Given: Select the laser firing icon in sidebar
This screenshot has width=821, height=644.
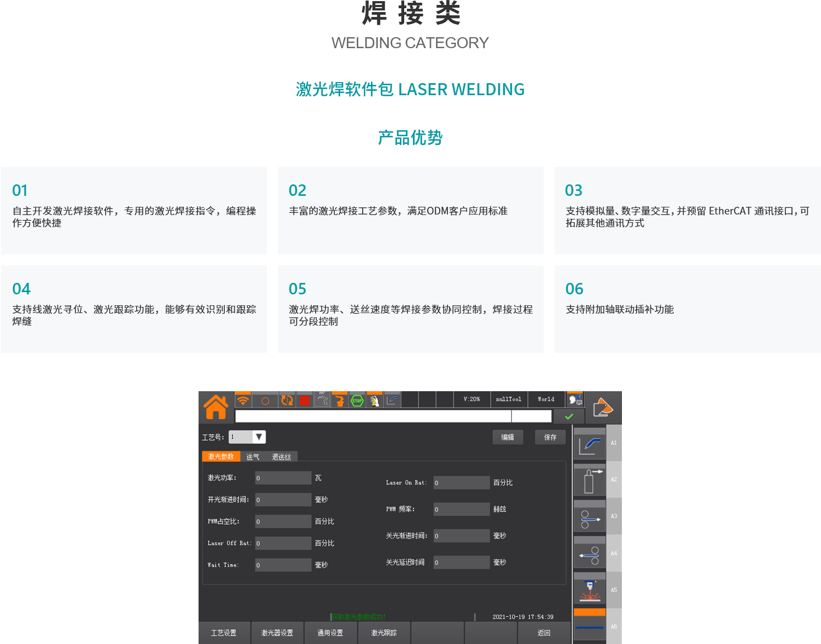Looking at the screenshot, I should pyautogui.click(x=589, y=591).
